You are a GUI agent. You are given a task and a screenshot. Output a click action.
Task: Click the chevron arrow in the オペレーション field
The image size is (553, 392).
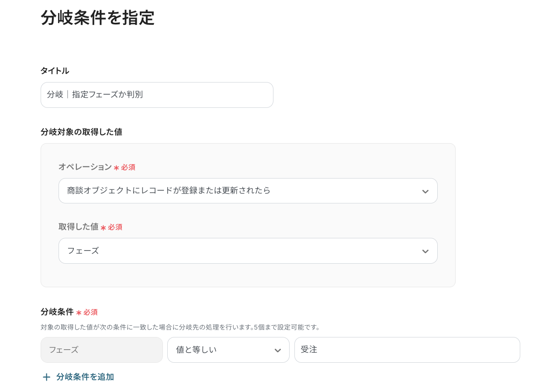[425, 191]
